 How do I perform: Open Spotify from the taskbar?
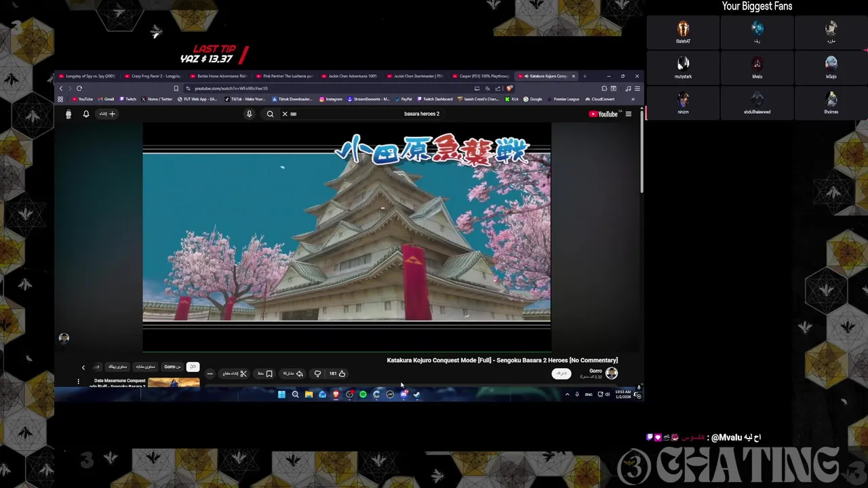coord(363,394)
